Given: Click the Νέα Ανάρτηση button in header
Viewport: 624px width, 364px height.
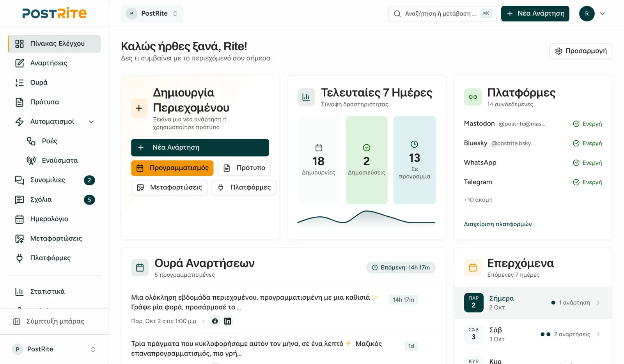Looking at the screenshot, I should click(535, 14).
